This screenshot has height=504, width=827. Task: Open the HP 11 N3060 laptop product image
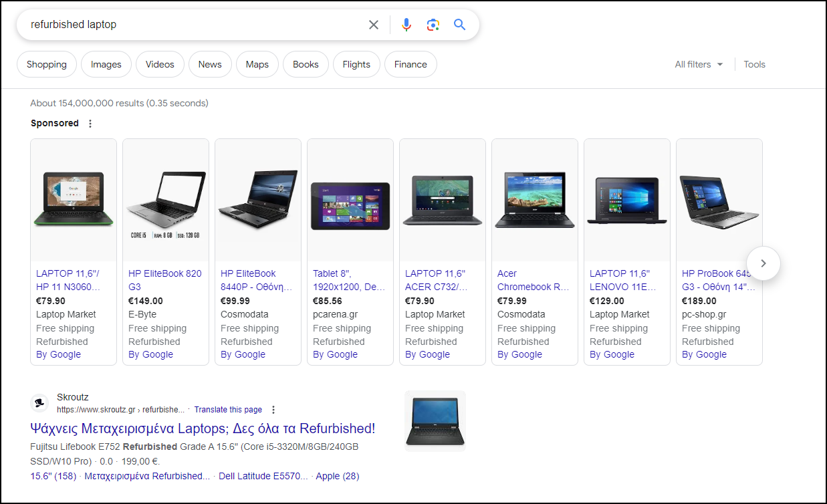[74, 200]
